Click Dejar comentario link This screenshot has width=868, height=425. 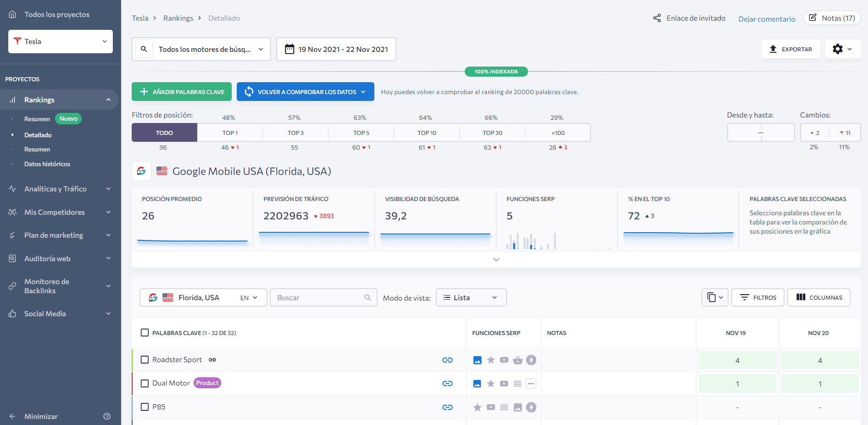(x=767, y=19)
